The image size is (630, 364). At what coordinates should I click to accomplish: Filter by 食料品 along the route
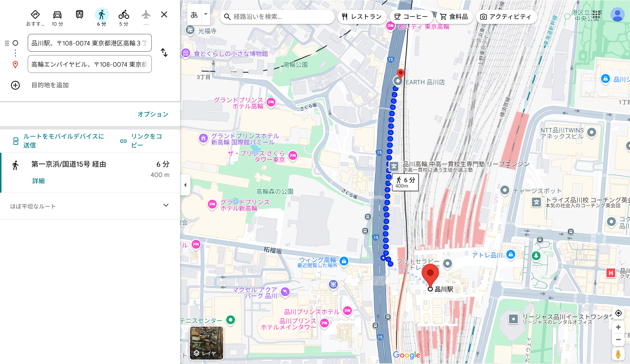[x=454, y=17]
